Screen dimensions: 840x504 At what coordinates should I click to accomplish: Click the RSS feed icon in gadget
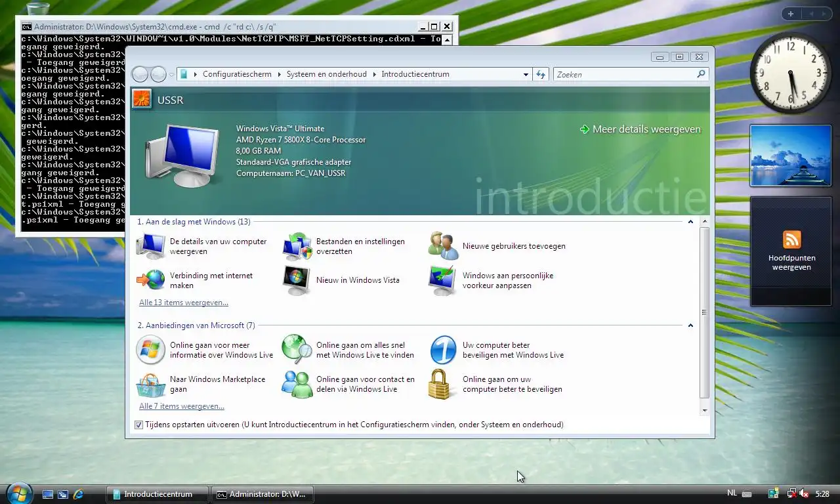[x=791, y=240]
